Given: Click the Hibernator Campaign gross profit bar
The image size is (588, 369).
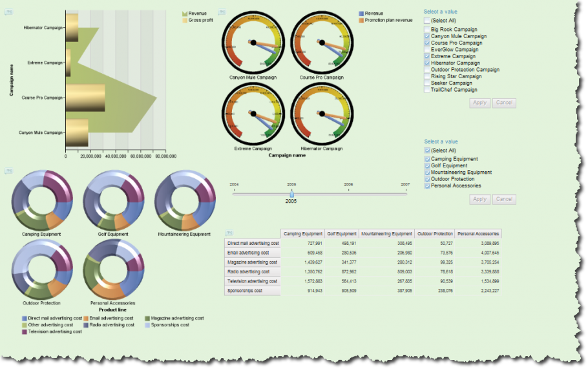Looking at the screenshot, I should click(x=72, y=28).
